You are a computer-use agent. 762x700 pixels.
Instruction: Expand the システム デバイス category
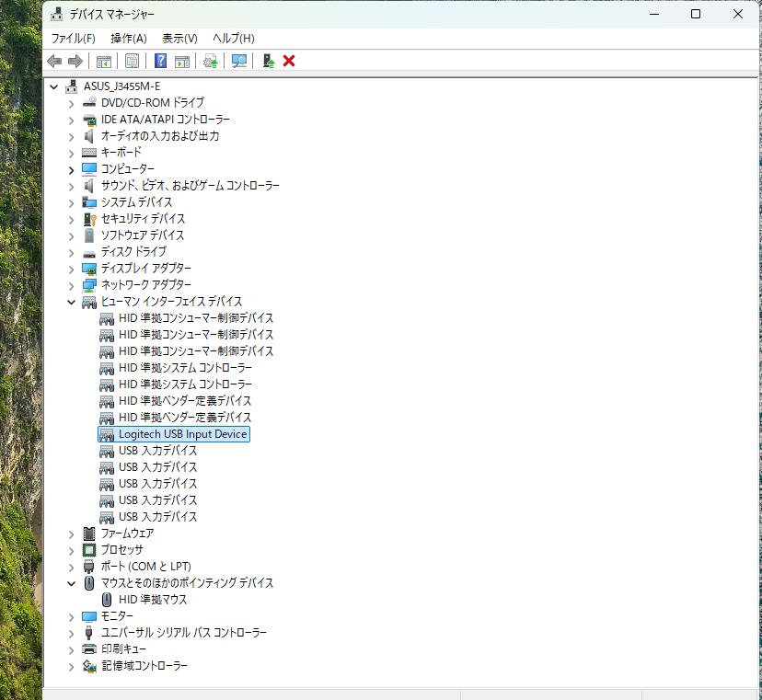click(x=72, y=203)
